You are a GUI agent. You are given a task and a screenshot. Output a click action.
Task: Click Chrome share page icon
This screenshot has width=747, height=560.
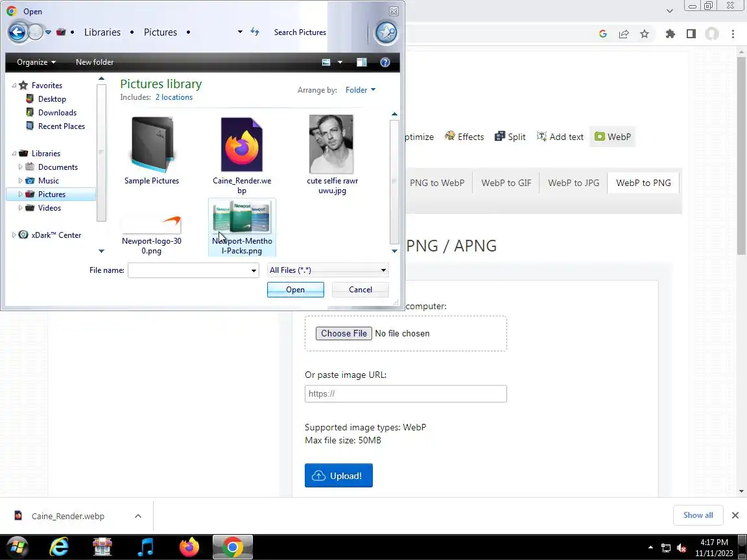(x=624, y=34)
